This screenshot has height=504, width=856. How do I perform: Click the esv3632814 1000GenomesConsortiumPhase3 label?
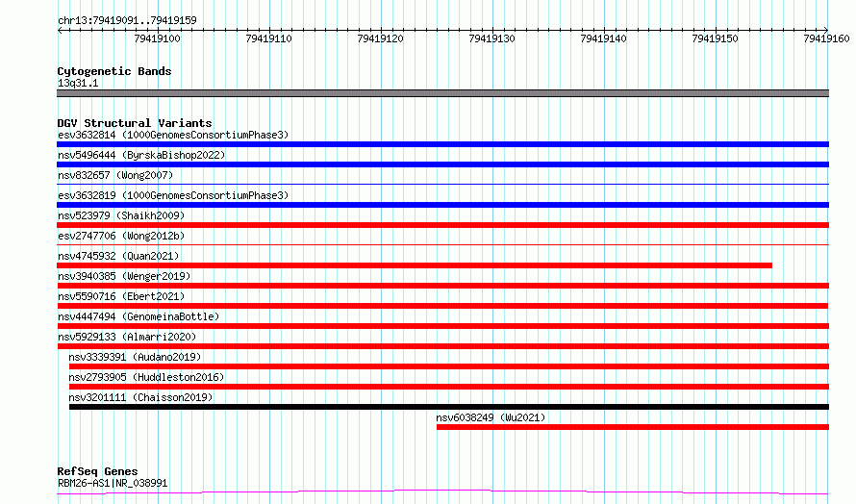[173, 135]
